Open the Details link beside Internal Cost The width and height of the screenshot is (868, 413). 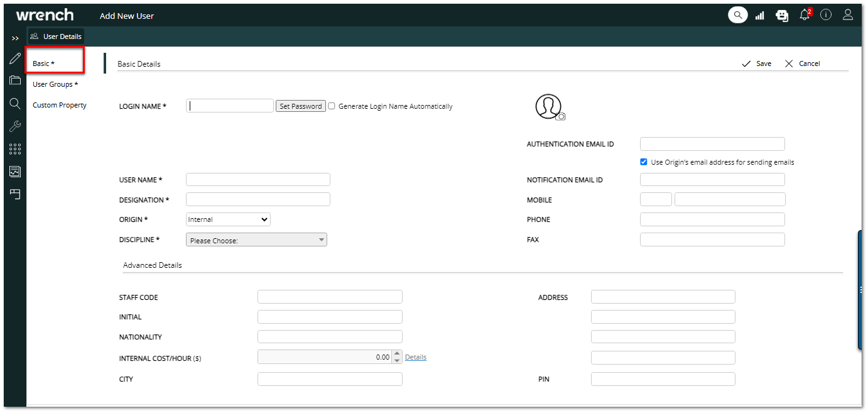[x=416, y=357]
